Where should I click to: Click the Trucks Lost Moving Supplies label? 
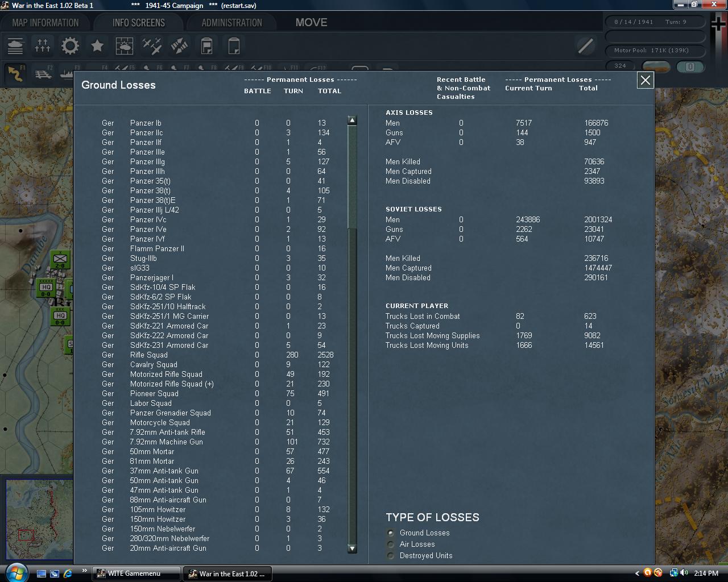point(432,335)
